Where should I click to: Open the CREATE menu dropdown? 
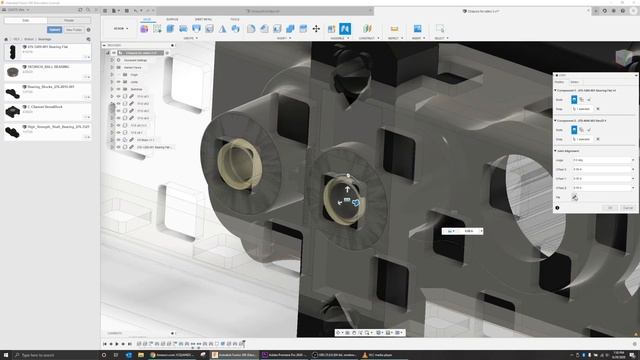pos(191,38)
